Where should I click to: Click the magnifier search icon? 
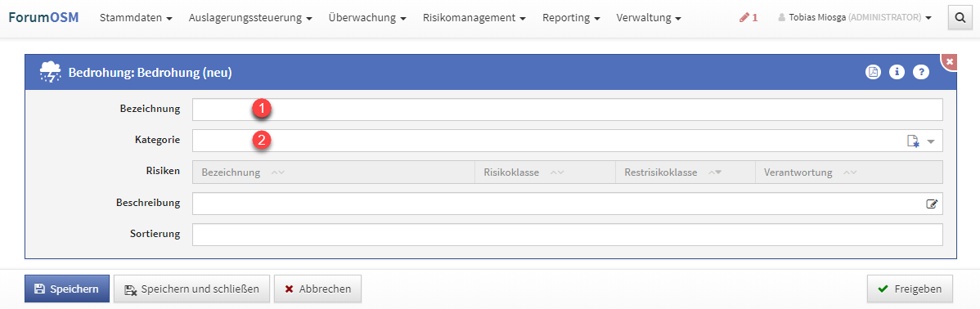coord(960,18)
